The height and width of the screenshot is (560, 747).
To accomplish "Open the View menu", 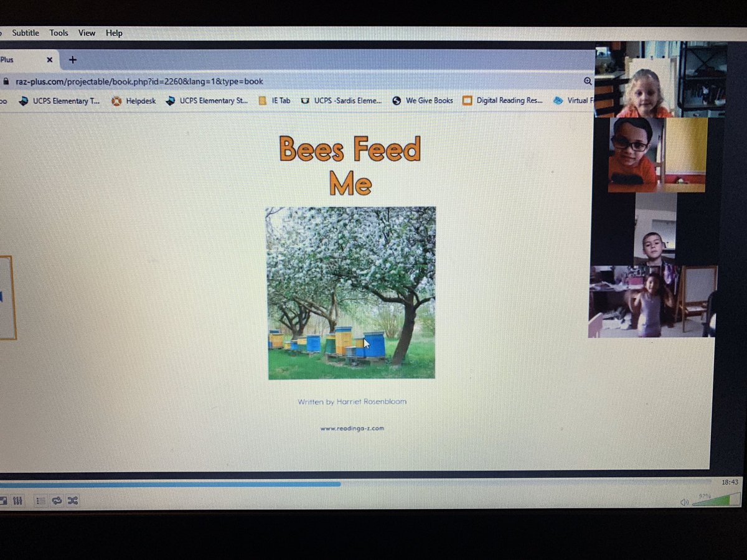I will [87, 33].
